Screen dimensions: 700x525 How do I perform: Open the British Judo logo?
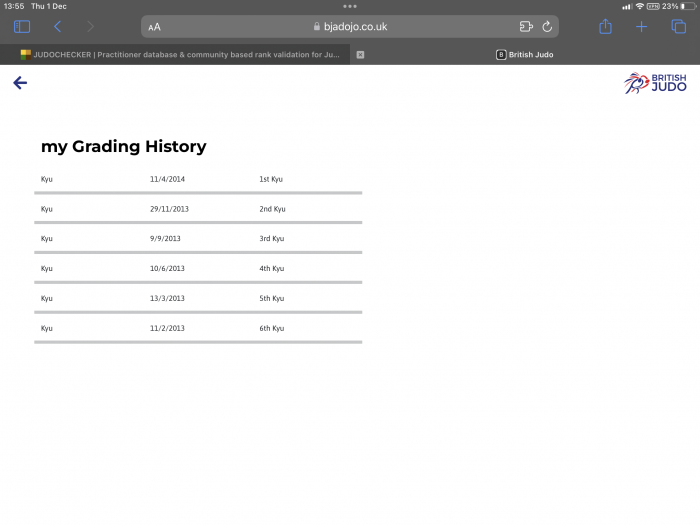click(x=655, y=83)
